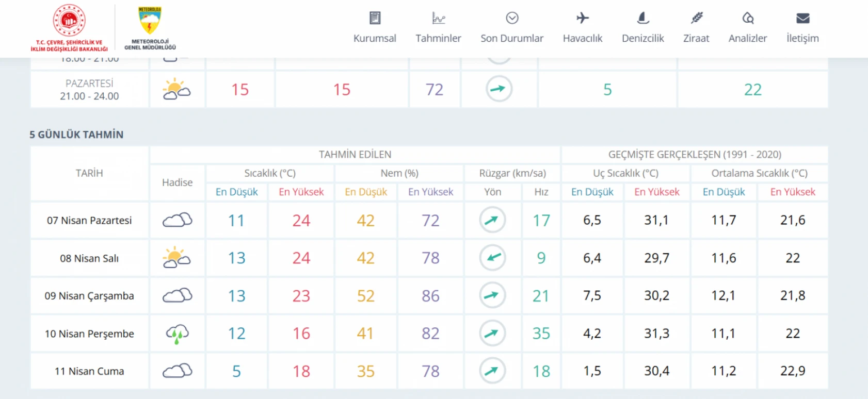Click the Analizler icon
The image size is (868, 399).
pos(748,19)
